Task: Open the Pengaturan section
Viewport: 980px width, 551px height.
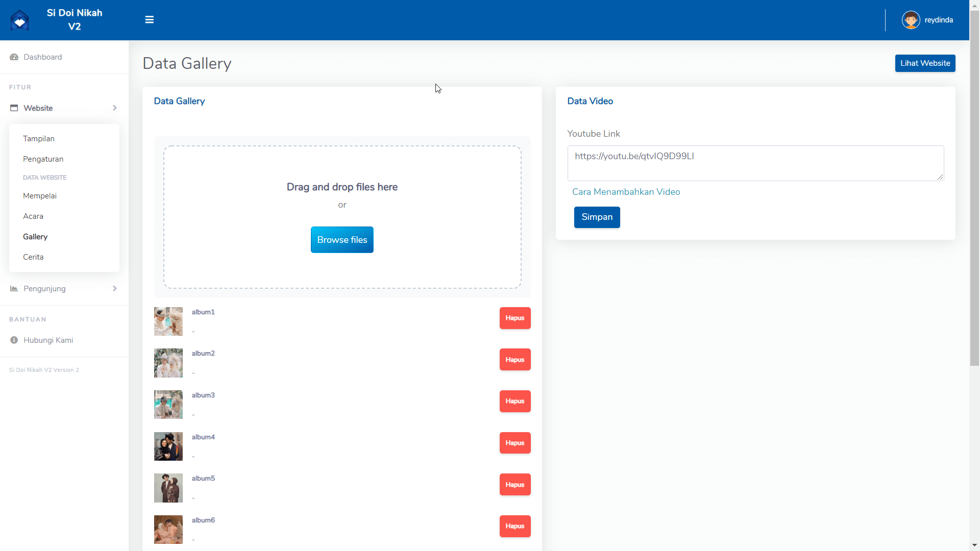Action: 43,159
